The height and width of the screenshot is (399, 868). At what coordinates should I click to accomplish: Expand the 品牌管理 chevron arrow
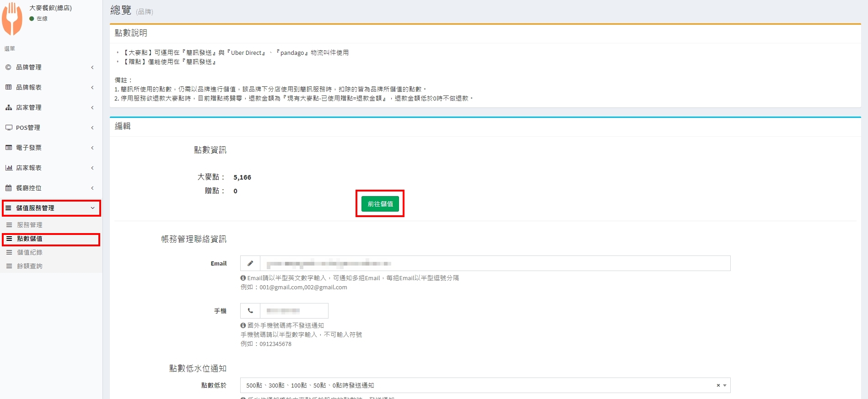click(92, 67)
